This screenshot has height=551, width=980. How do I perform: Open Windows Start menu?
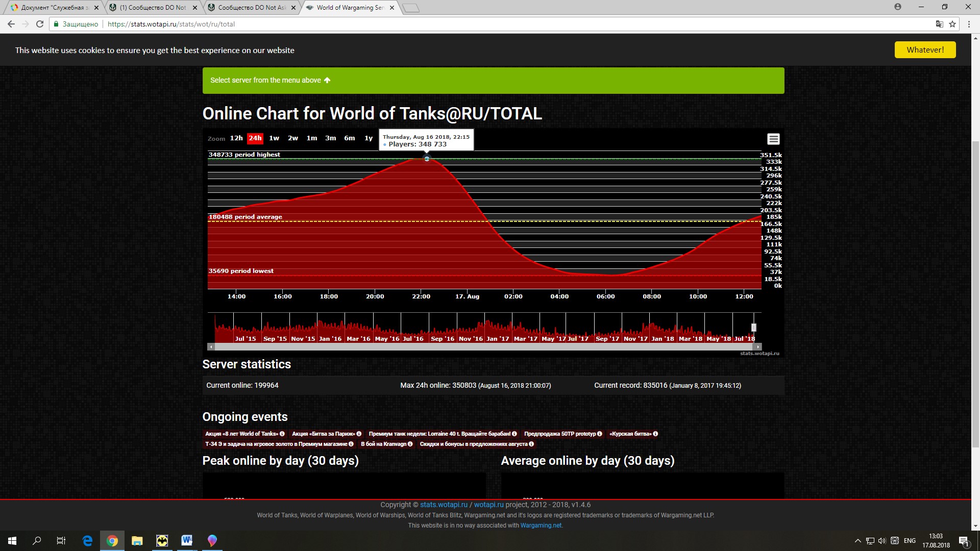[x=12, y=541]
